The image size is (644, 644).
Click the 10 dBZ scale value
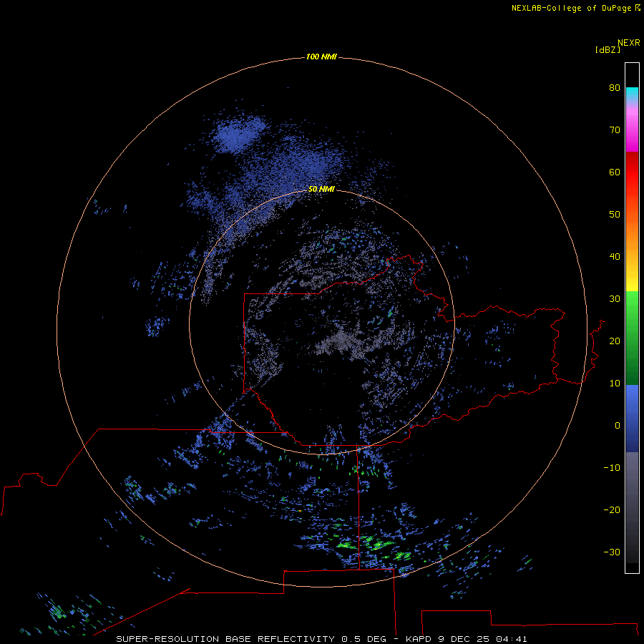pos(615,384)
